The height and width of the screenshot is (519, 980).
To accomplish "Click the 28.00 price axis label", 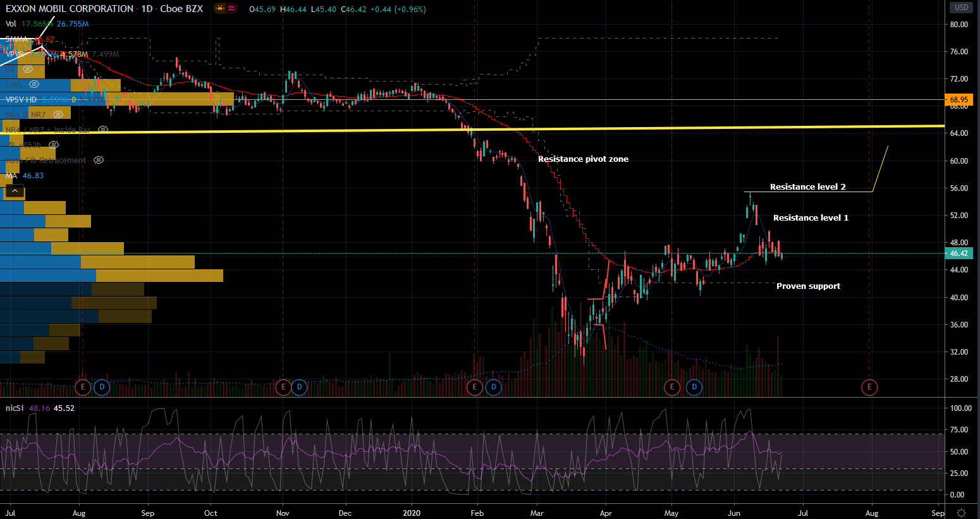I will tap(959, 379).
